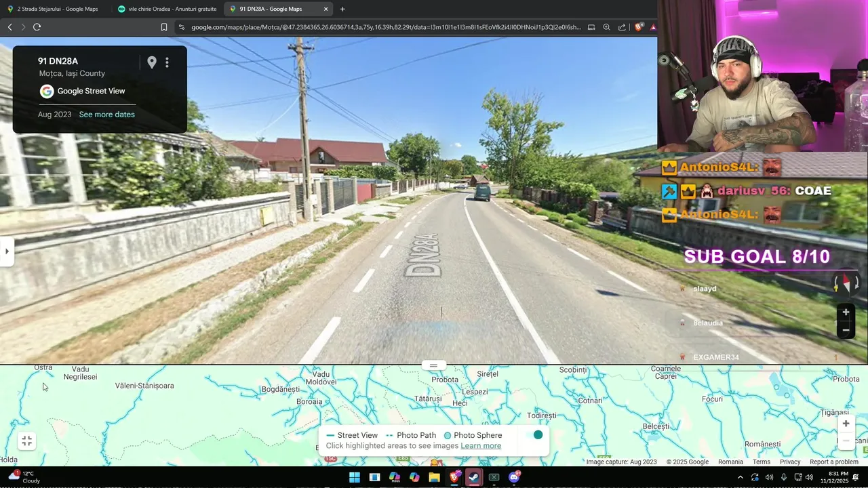Click the Google logo next to Street View
Image resolution: width=868 pixels, height=488 pixels.
click(x=47, y=91)
